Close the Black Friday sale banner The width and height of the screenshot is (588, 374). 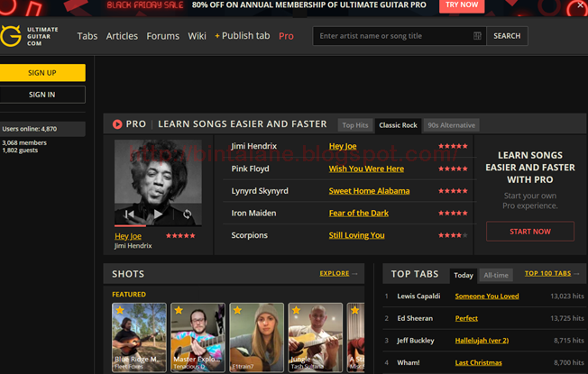[x=580, y=5]
